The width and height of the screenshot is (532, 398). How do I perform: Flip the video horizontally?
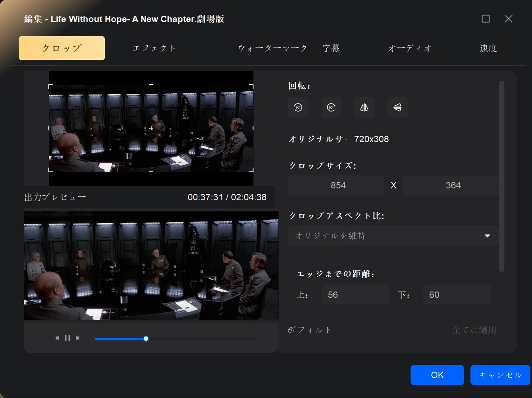[364, 107]
